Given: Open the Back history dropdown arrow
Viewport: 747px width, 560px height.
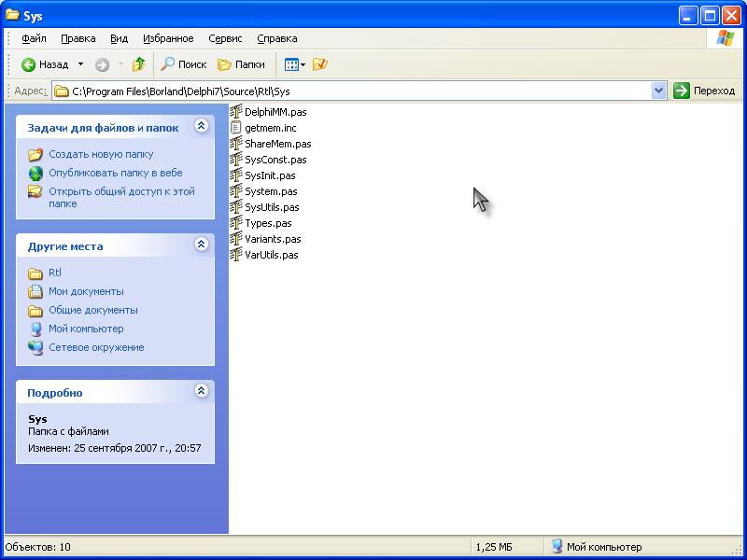Looking at the screenshot, I should 80,64.
